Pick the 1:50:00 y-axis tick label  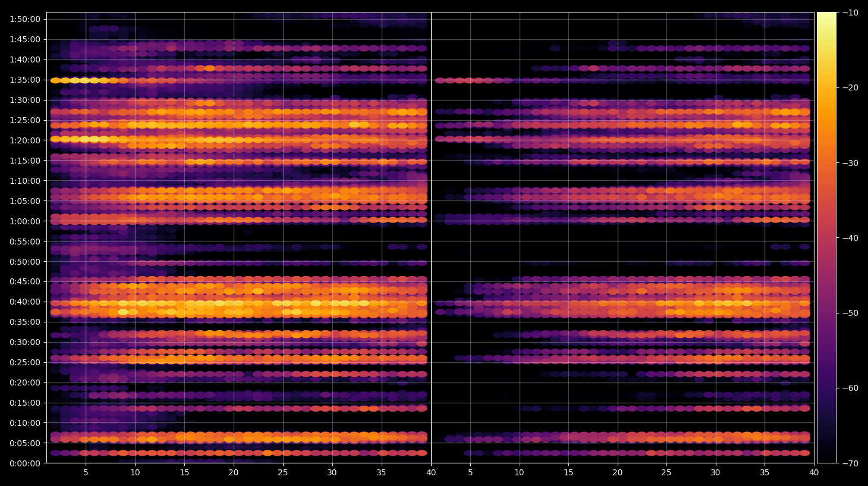(x=25, y=19)
